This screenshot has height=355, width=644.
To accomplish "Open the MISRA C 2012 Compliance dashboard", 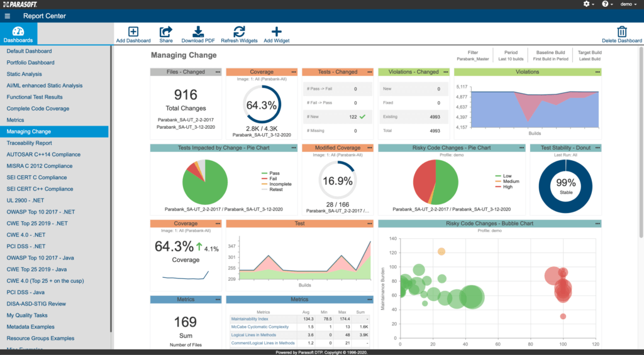I will tap(40, 166).
